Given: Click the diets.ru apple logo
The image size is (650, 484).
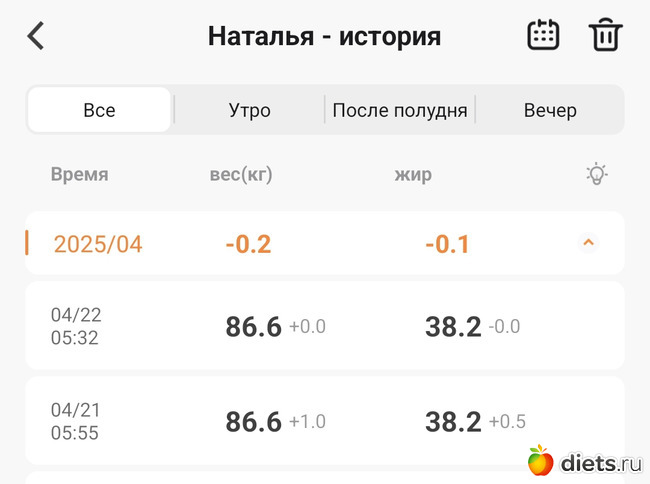Looking at the screenshot, I should [x=541, y=460].
